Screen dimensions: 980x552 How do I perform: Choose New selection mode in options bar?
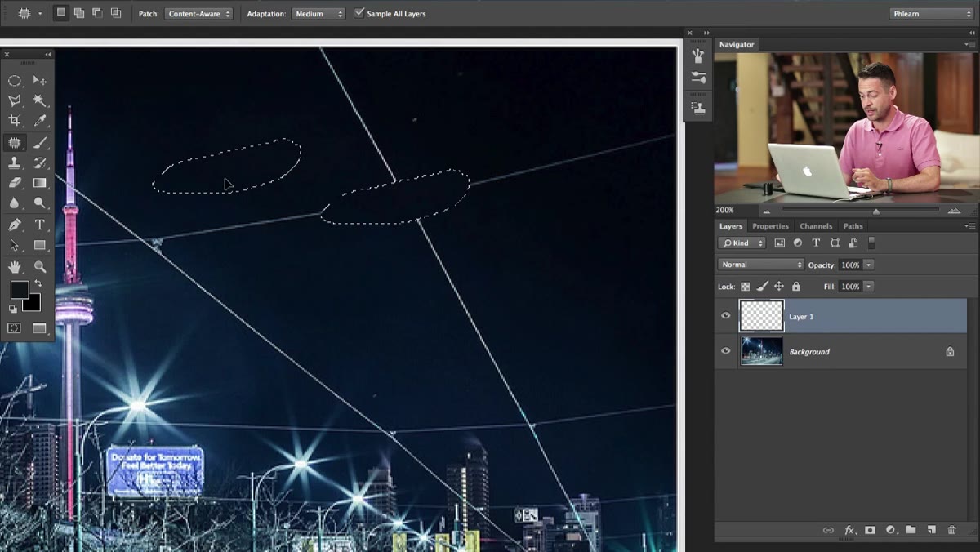coord(61,13)
